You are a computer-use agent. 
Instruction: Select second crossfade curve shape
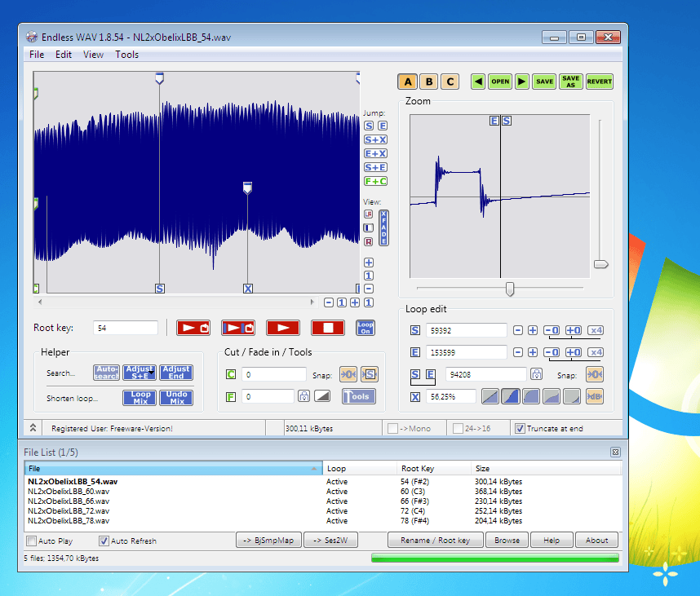click(x=510, y=396)
